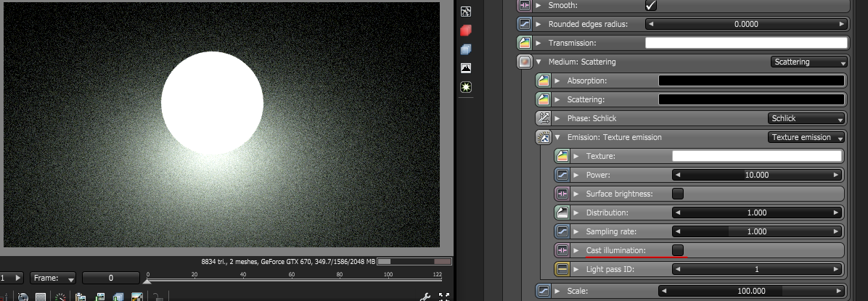Click the texture icon beside the Texture row
The image size is (868, 301).
tap(562, 156)
